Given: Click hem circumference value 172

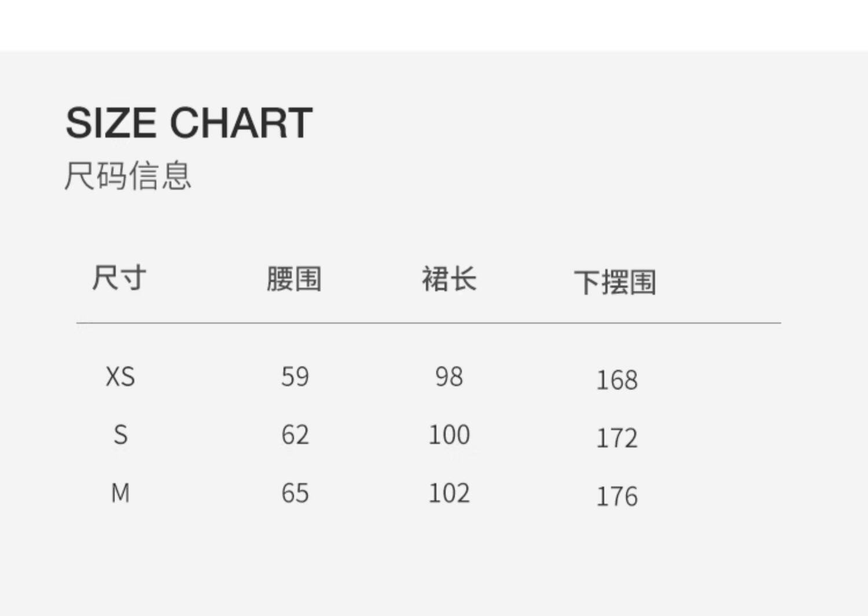Looking at the screenshot, I should pos(617,438).
